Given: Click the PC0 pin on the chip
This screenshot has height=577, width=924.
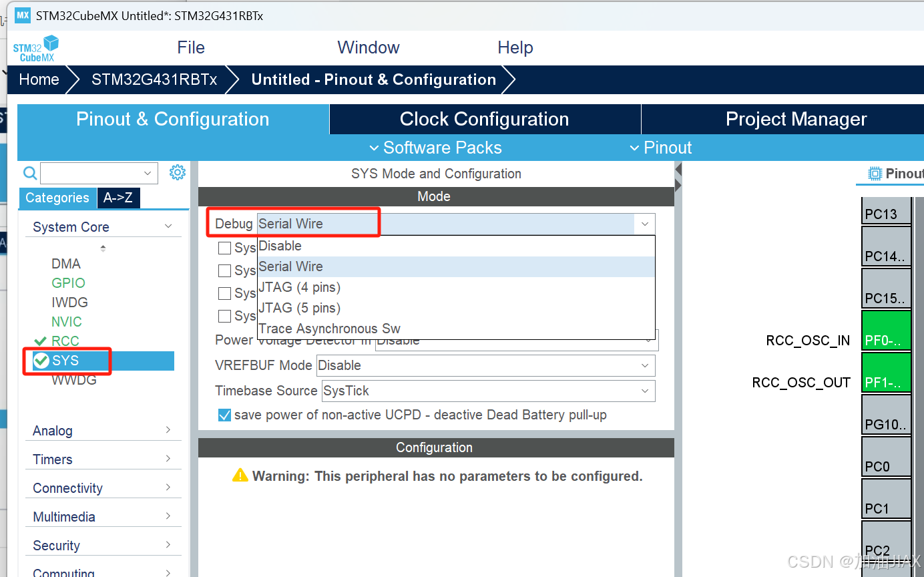Looking at the screenshot, I should [886, 457].
